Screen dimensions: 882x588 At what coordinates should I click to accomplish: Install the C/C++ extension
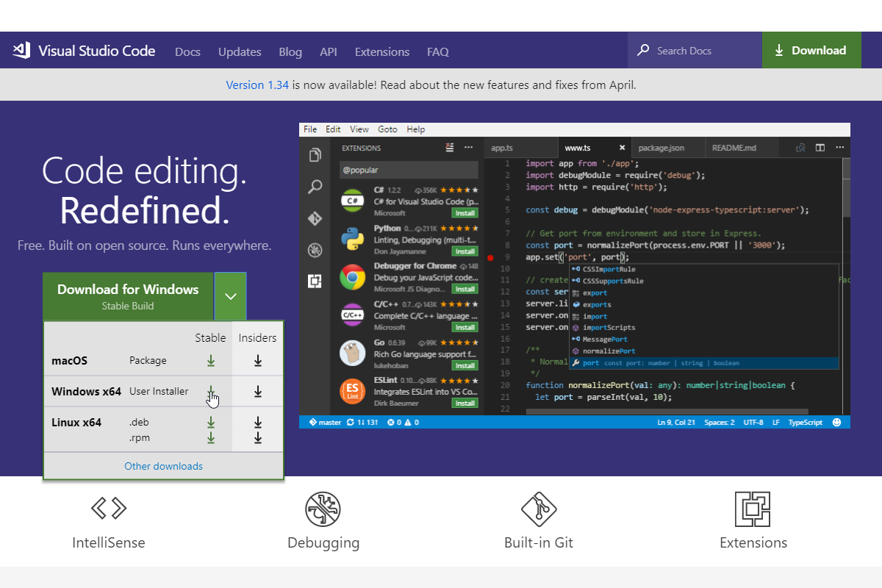[x=465, y=327]
